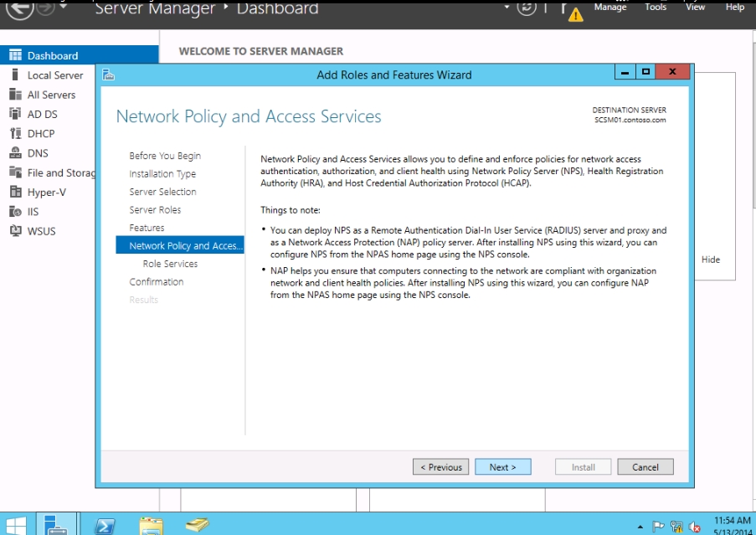This screenshot has height=535, width=756.
Task: Go back with the back arrow
Action: coord(19,8)
